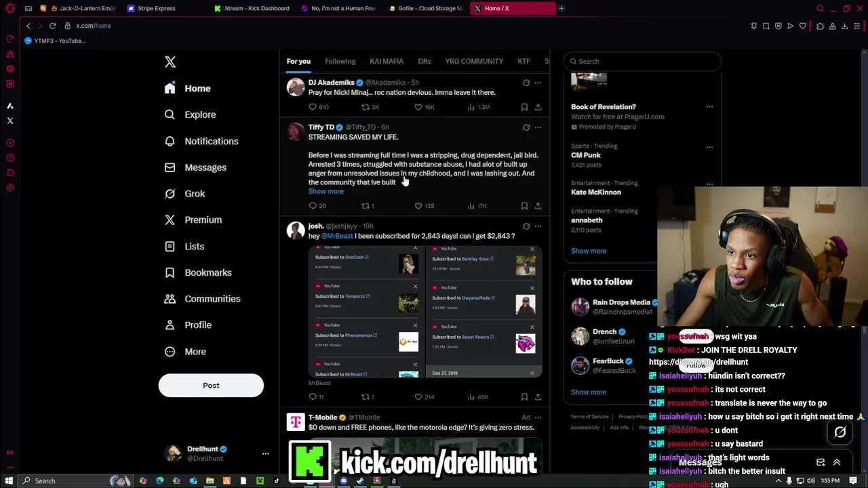Expand Tiffy TD post with Show more
Viewport: 868px width, 488px height.
[x=326, y=191]
